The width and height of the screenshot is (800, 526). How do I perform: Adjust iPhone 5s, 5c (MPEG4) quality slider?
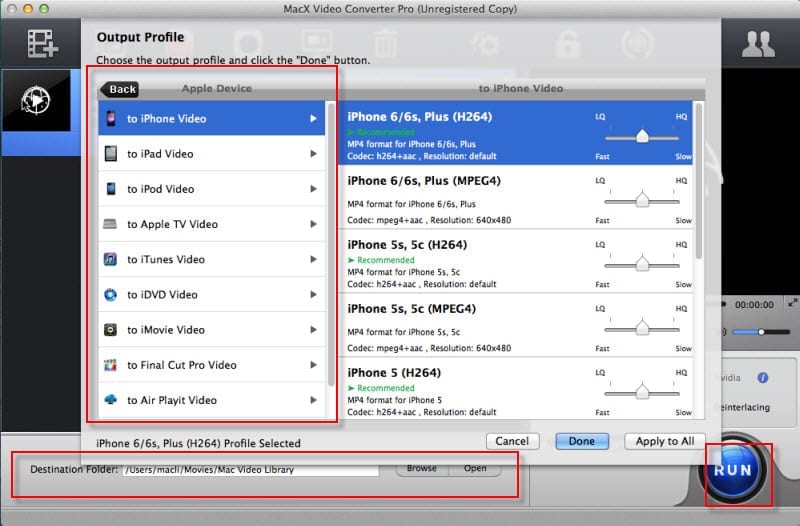[x=642, y=328]
